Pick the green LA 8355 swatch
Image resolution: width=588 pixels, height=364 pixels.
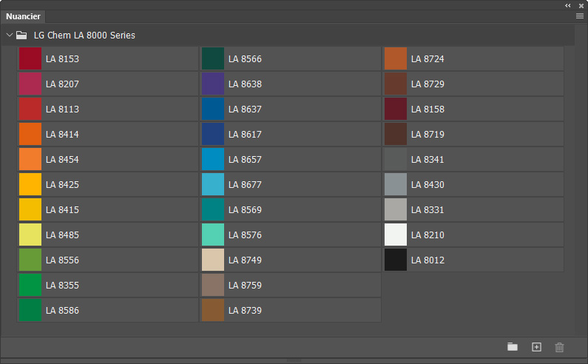click(x=30, y=285)
